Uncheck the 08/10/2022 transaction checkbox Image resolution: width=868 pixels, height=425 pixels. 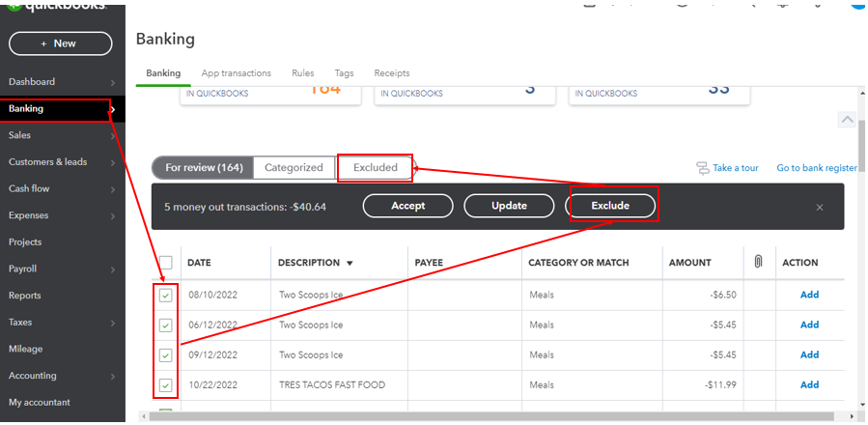point(165,296)
